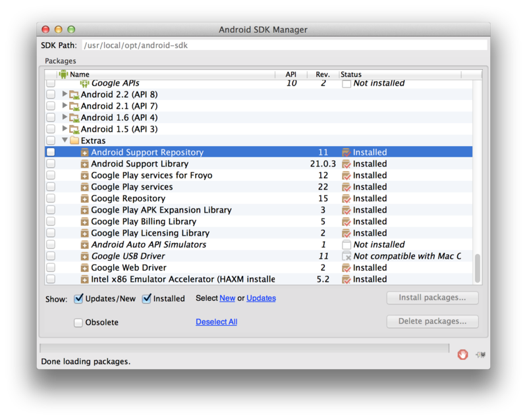Expand the Android 2.2 (API 8) node
Viewport: 527px width, 420px height.
pos(65,94)
